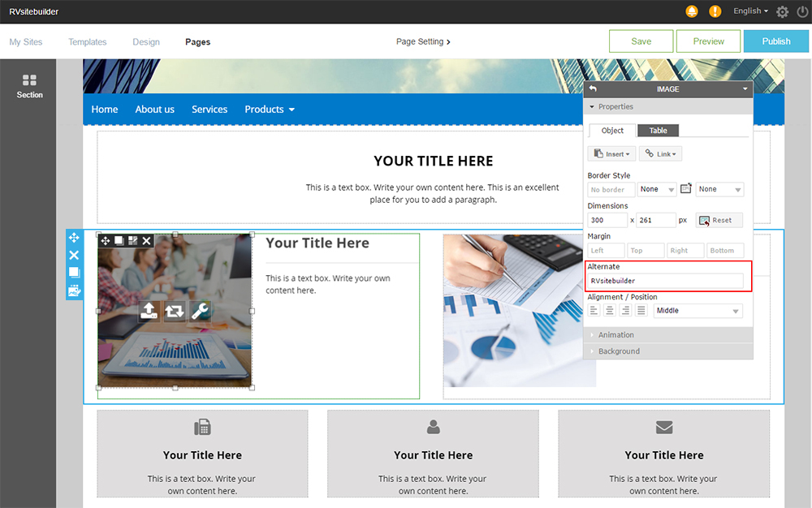
Task: Toggle justify alignment for the image
Action: pos(641,311)
